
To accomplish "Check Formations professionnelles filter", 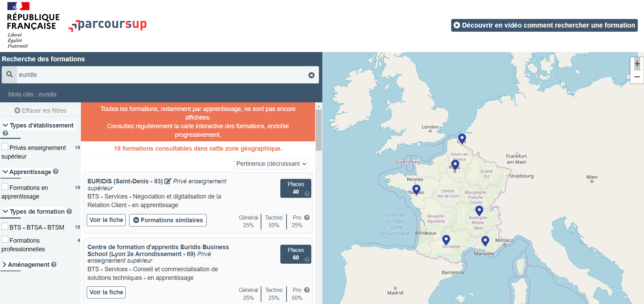I will pos(5,240).
